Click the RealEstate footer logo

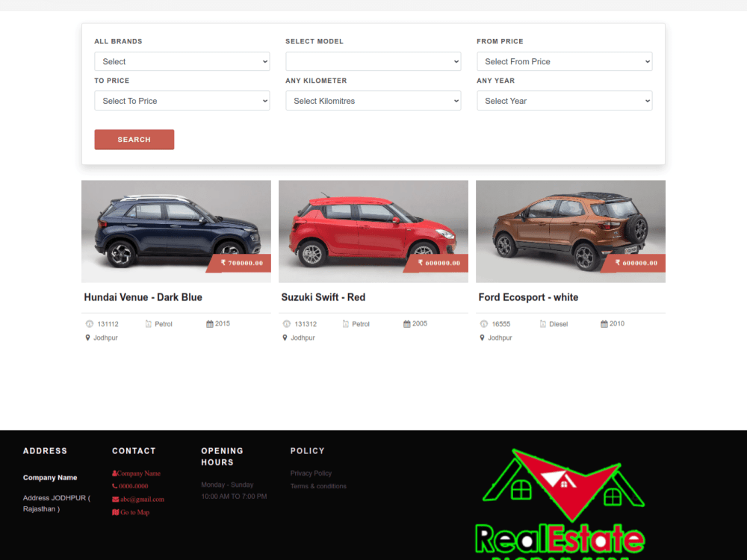coord(560,504)
